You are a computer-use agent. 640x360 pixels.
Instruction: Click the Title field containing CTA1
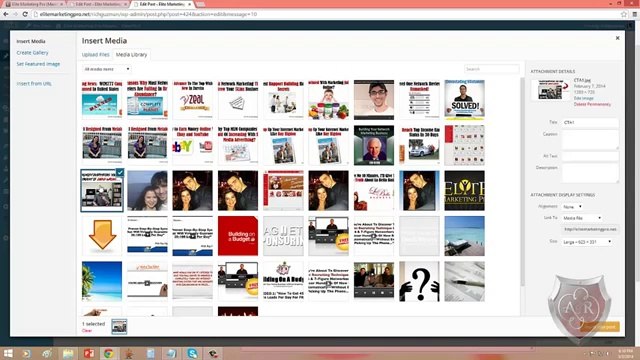coord(590,122)
